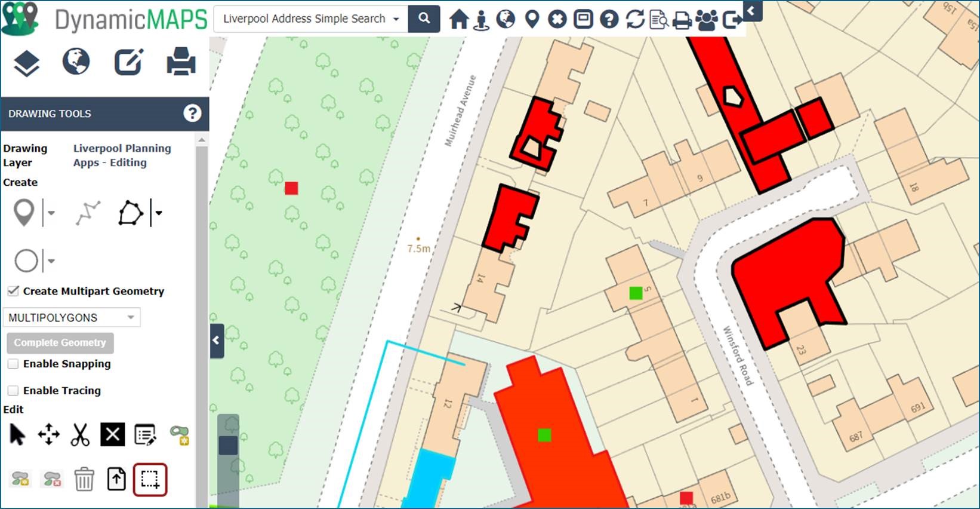
Task: Expand the polygon tool dropdown arrow
Action: [x=158, y=213]
